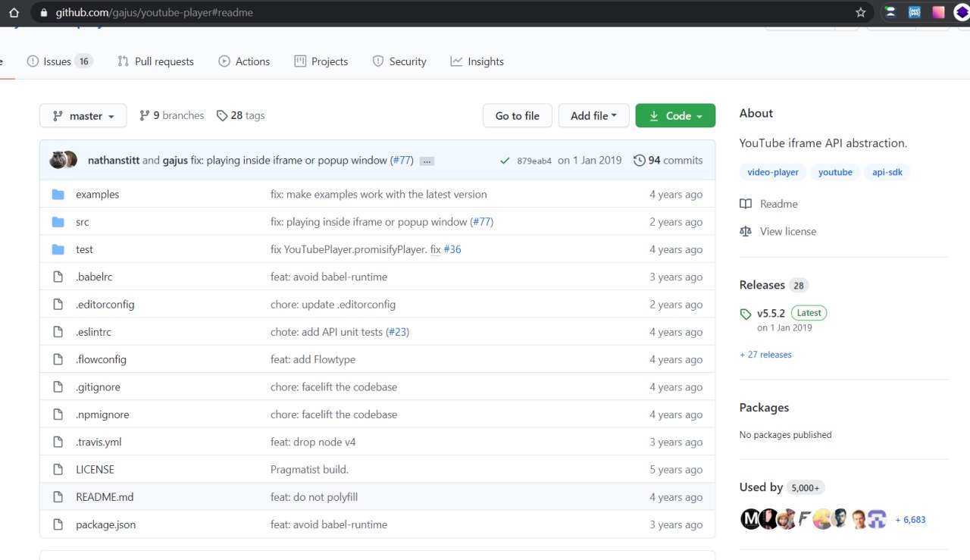The width and height of the screenshot is (970, 560).
Task: Open the .eslintrc file
Action: (93, 332)
